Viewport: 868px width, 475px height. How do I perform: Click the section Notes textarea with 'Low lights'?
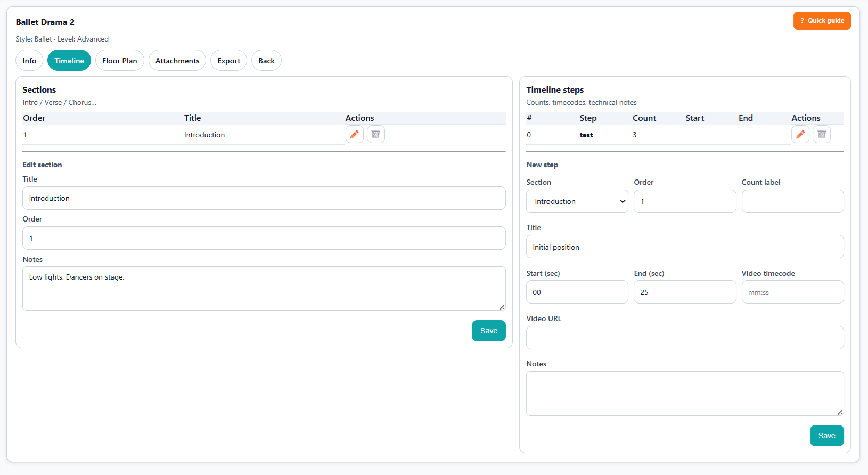(264, 289)
